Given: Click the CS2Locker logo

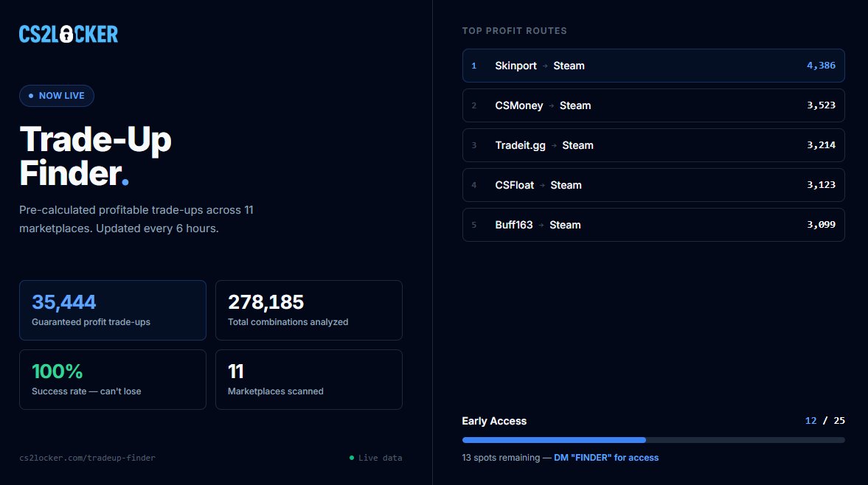Looking at the screenshot, I should click(x=69, y=35).
